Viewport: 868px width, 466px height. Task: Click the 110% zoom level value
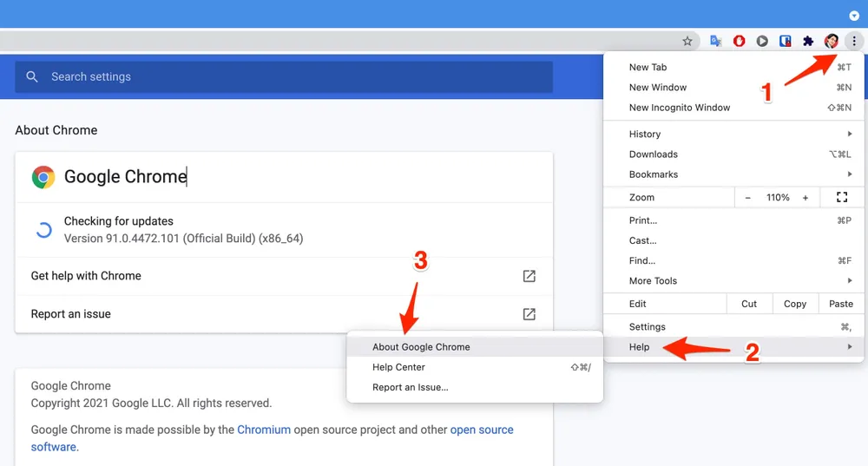pos(778,198)
